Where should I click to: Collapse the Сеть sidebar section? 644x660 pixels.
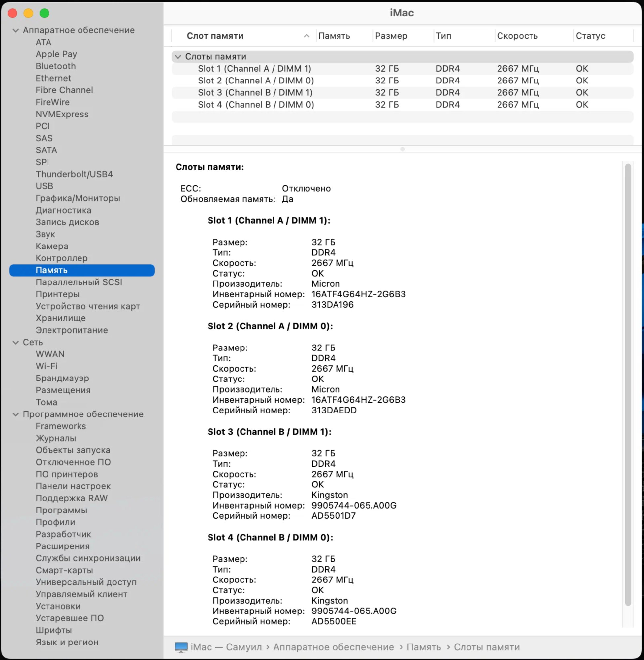[x=16, y=342]
